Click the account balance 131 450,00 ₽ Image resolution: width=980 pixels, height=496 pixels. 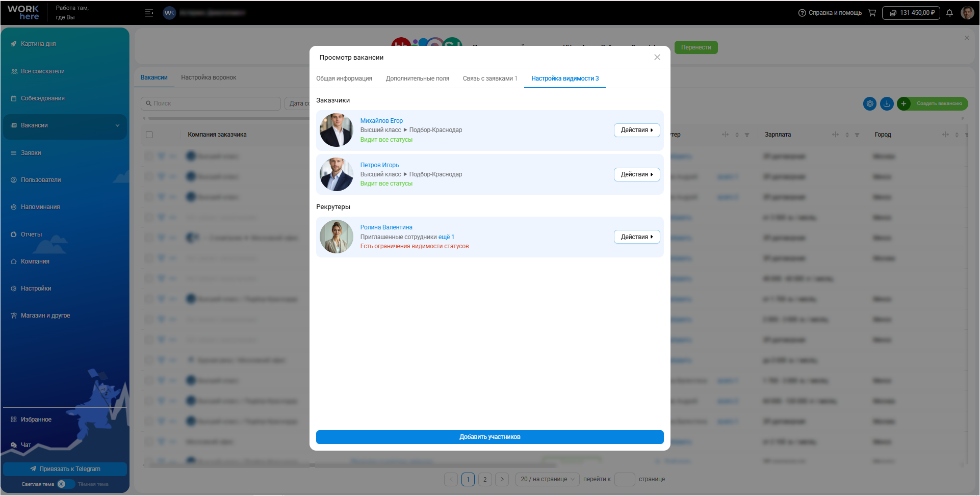(x=911, y=13)
